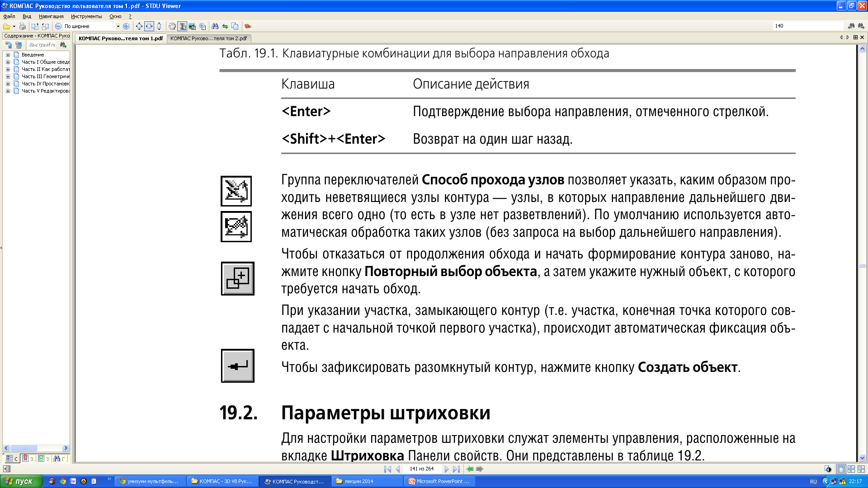This screenshot has width=868, height=488.
Task: Select the last layout icon in status bar
Action: click(861, 469)
